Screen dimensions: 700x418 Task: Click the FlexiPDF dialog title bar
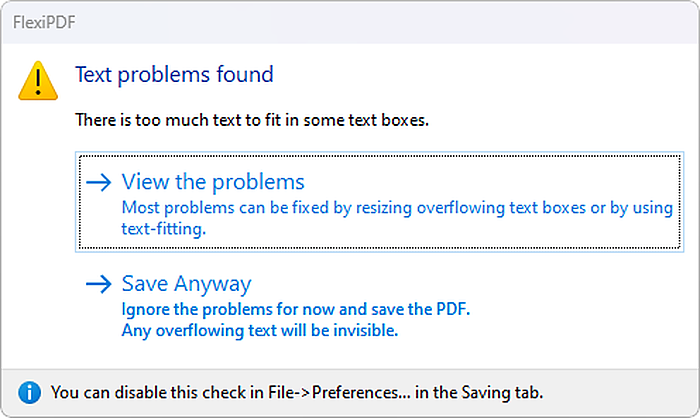350,22
